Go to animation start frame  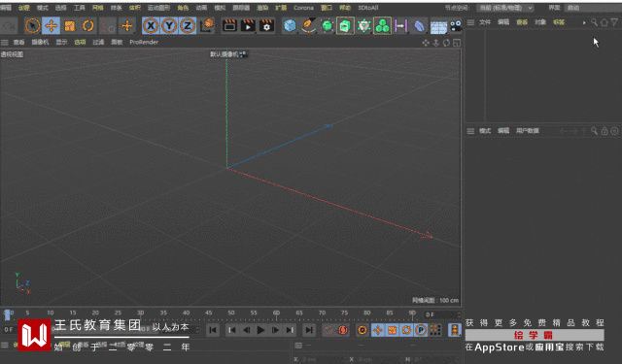[x=213, y=329]
